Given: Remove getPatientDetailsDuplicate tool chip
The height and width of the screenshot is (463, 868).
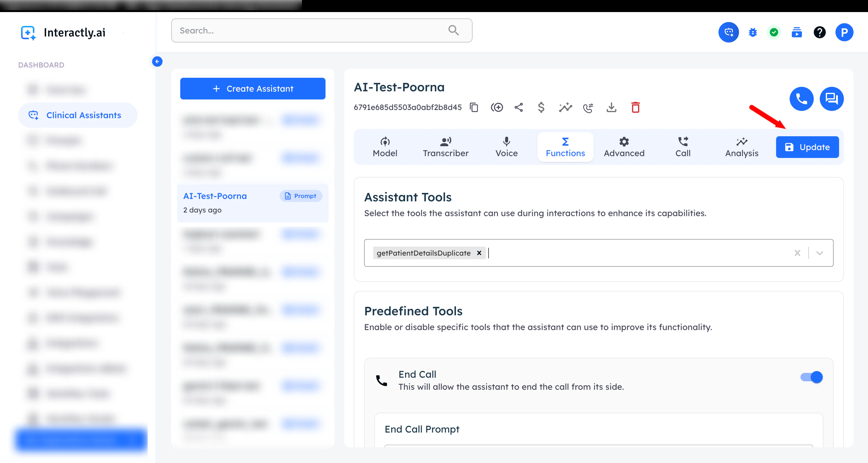Looking at the screenshot, I should click(479, 253).
